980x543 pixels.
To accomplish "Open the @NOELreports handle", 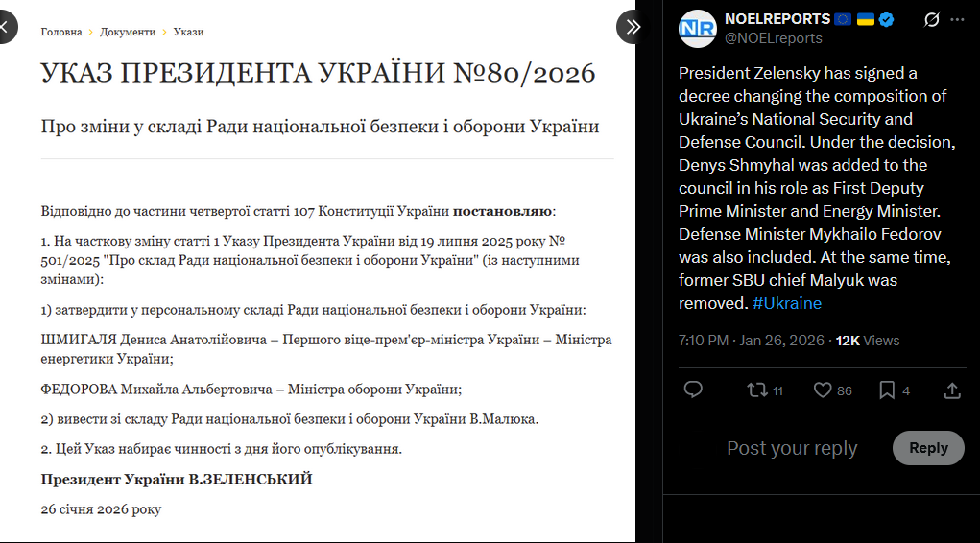I will [x=773, y=38].
